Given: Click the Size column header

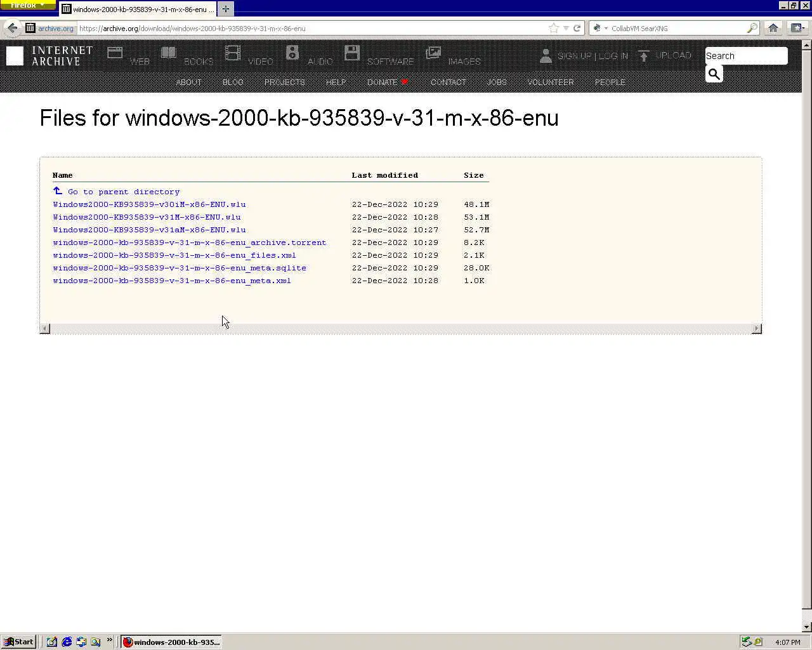Looking at the screenshot, I should click(x=474, y=175).
